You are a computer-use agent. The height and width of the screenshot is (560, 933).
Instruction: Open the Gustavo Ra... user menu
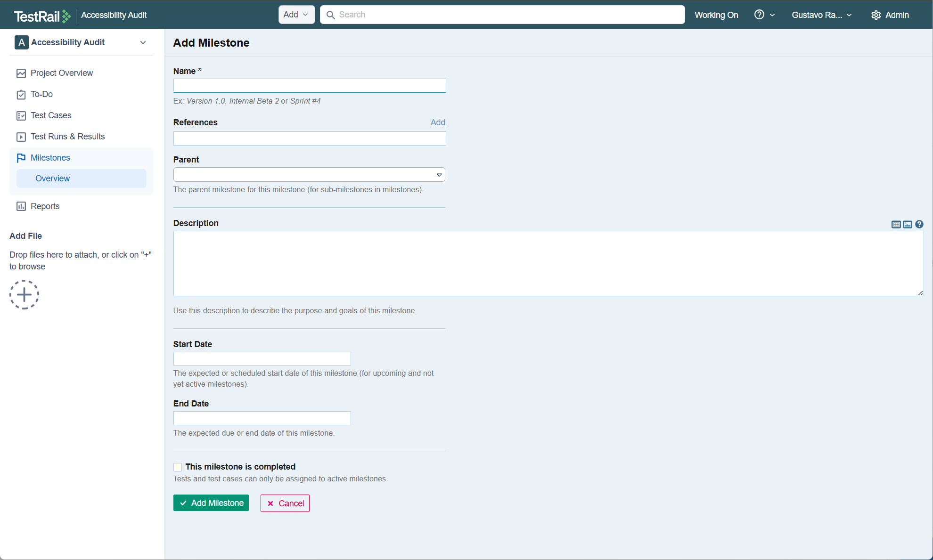tap(821, 15)
